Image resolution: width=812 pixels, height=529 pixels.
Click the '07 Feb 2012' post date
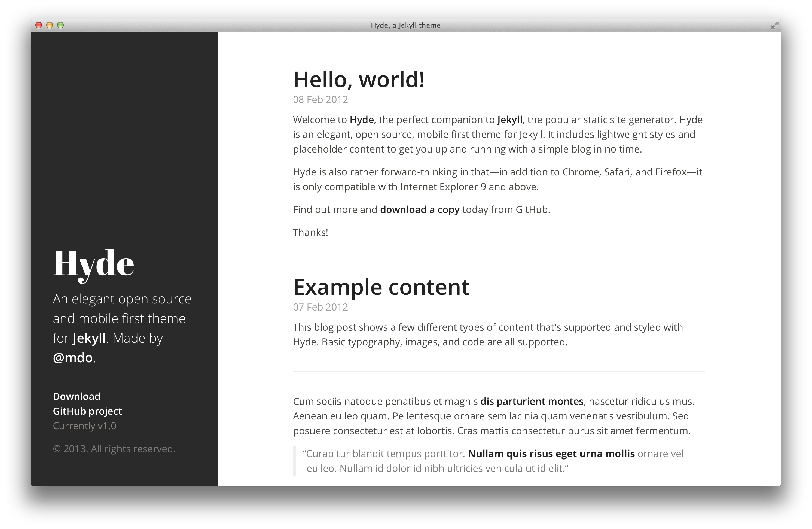pos(320,307)
